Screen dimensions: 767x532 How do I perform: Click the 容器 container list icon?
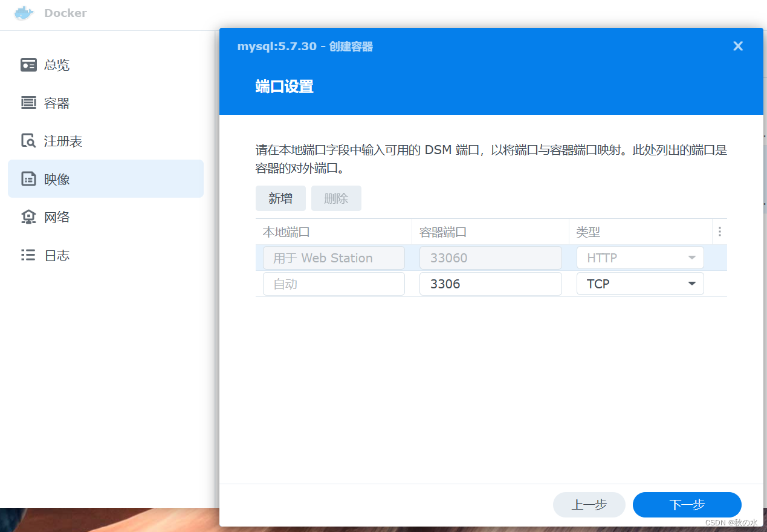click(x=28, y=103)
